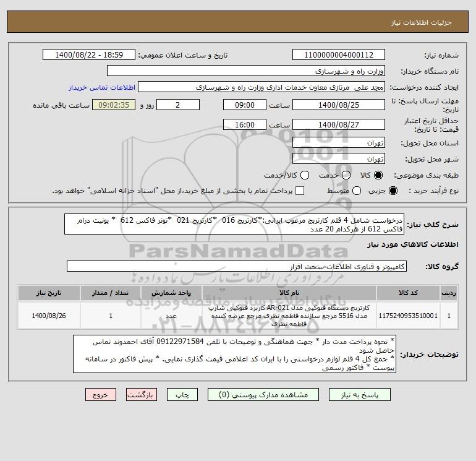This screenshot has width=476, height=461.
Task: Click the تاریخ نیاز column header
Action: [x=49, y=293]
